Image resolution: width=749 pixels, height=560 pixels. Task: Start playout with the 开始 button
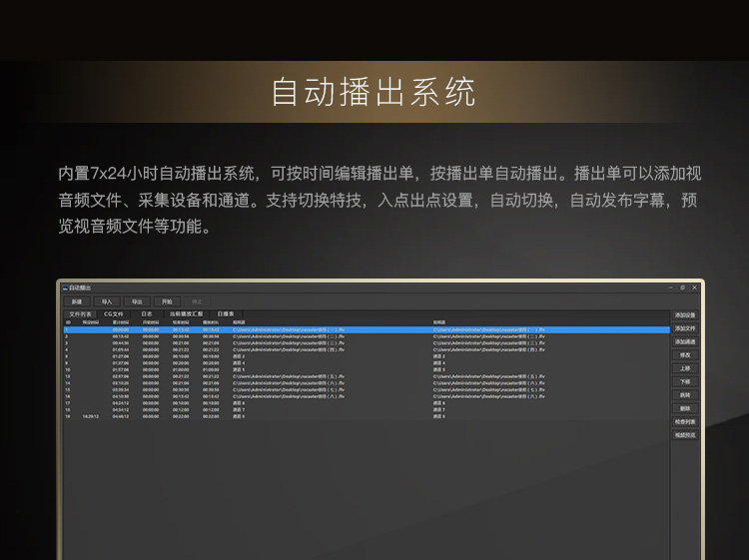pyautogui.click(x=166, y=300)
